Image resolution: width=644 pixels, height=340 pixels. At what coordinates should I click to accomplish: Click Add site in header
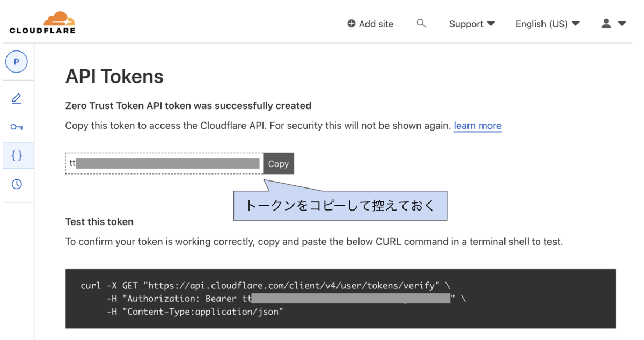370,24
